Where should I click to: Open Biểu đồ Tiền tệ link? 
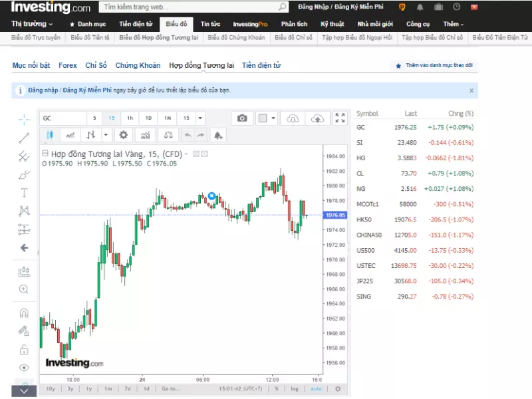tap(90, 38)
